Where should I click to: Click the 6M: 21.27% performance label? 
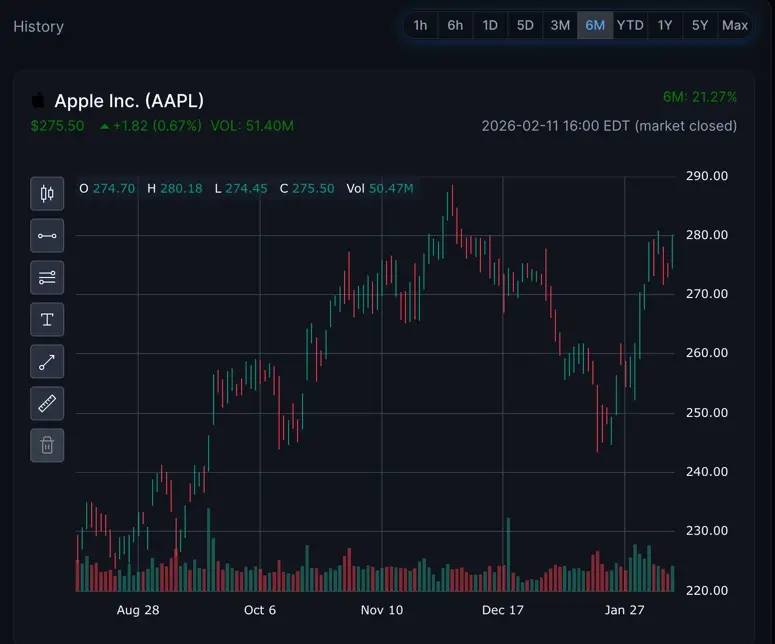tap(700, 97)
